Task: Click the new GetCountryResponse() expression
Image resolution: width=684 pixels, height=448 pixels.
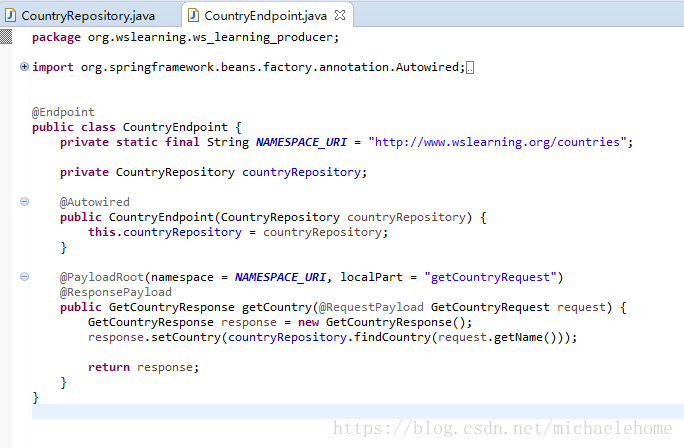Action: [382, 322]
